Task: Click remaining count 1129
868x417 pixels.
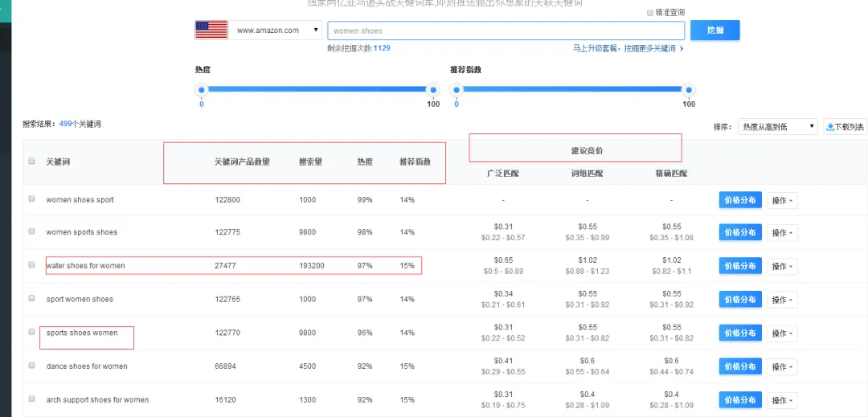Action: (x=382, y=48)
